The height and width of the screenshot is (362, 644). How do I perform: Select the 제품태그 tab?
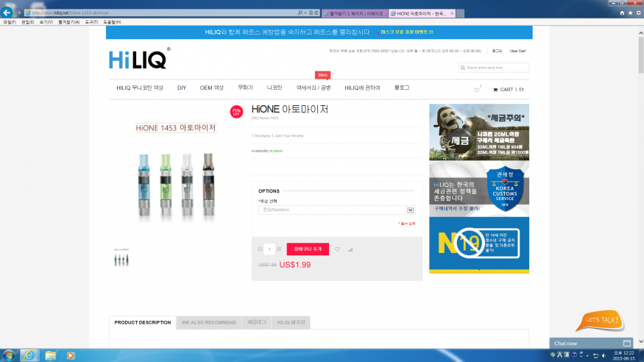pyautogui.click(x=256, y=322)
